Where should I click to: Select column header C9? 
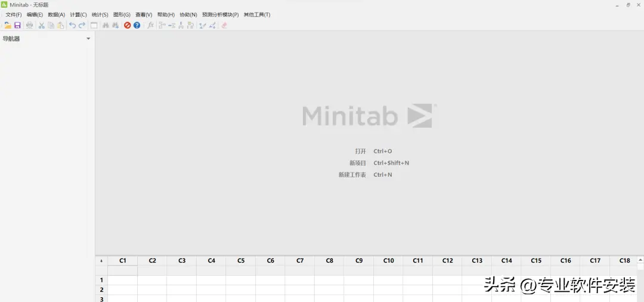tap(359, 260)
